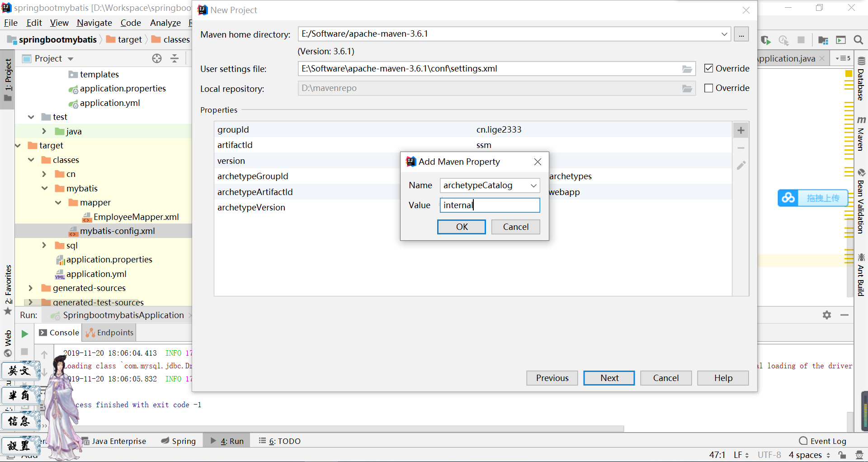Open the Database tool window
Screen dimensions: 868x462
click(x=861, y=79)
